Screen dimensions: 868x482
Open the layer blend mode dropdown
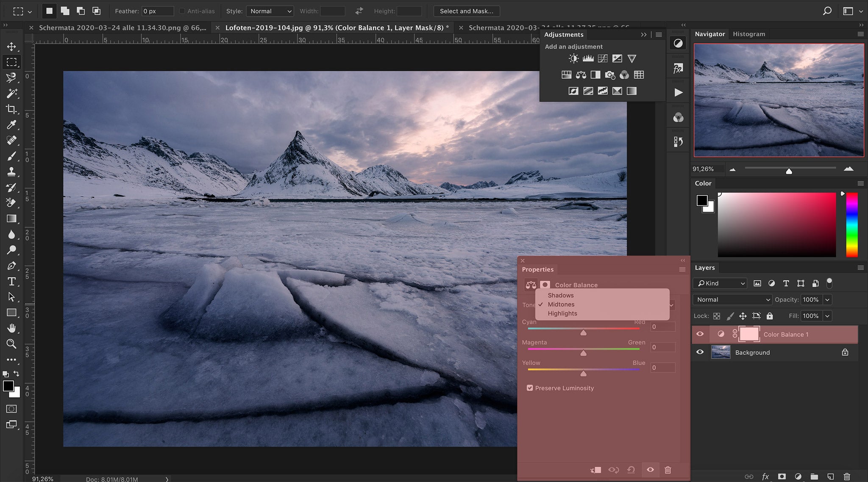731,299
